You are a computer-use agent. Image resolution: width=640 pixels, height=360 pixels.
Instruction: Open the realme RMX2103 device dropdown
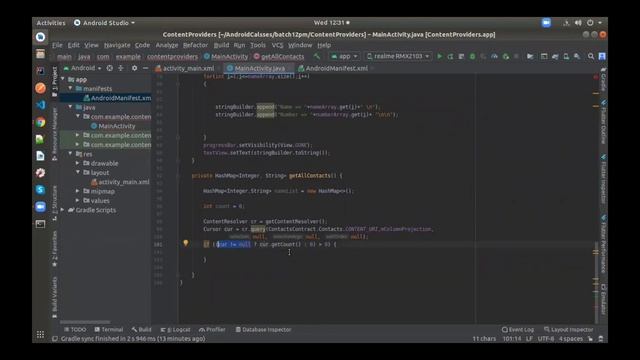398,56
